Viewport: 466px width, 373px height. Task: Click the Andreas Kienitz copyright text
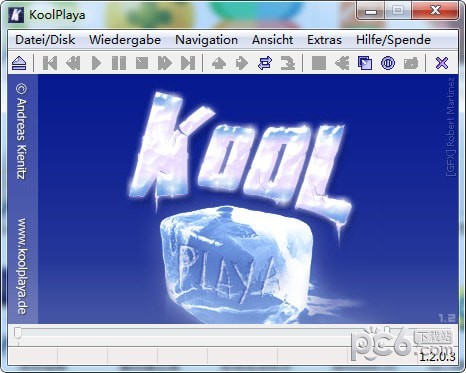click(21, 131)
